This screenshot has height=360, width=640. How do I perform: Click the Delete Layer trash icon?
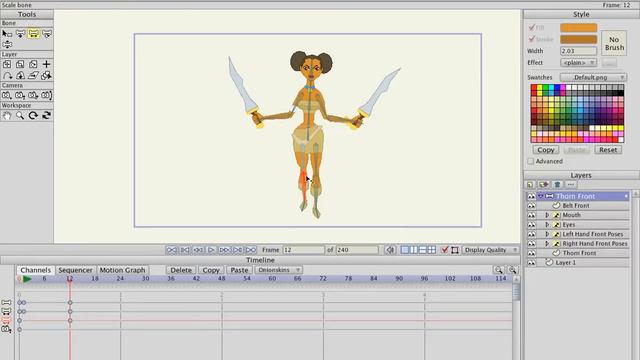pos(557,185)
